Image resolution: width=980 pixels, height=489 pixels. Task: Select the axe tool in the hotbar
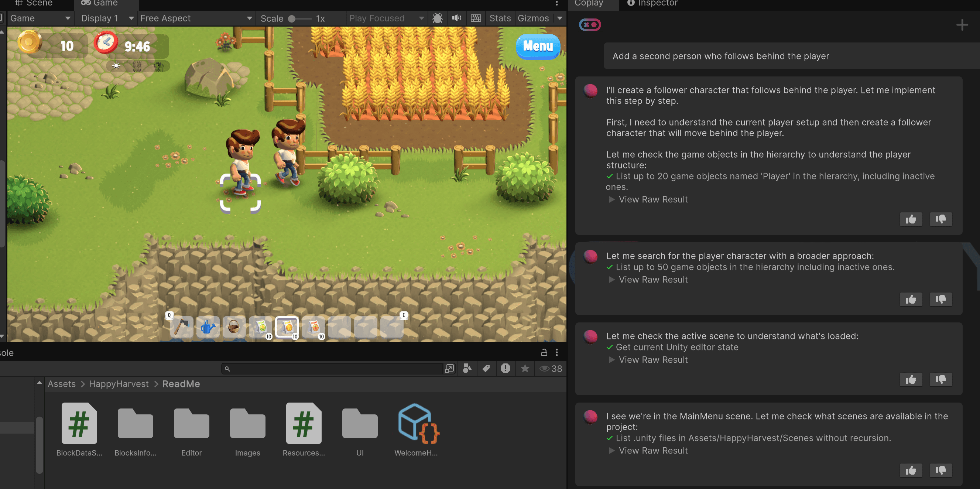(181, 327)
